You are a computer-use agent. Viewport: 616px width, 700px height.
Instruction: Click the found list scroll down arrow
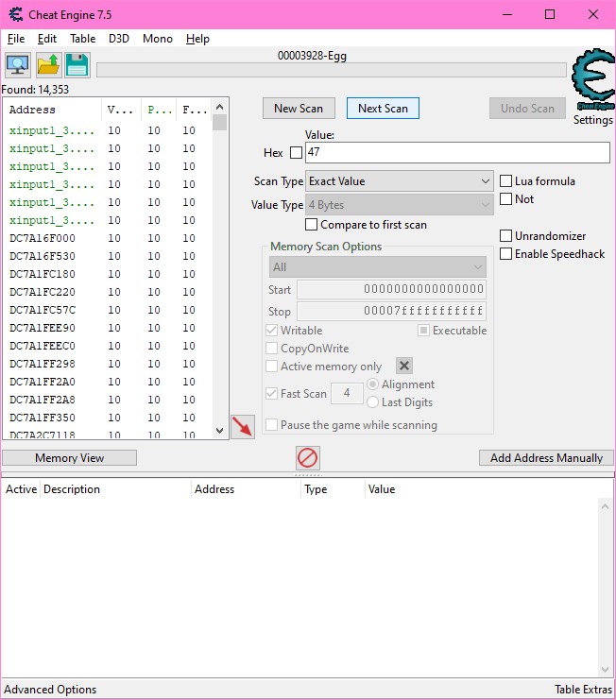click(x=219, y=431)
